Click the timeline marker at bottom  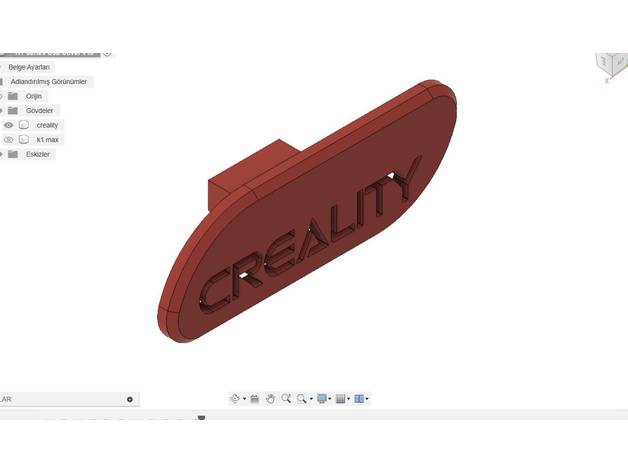(201, 418)
